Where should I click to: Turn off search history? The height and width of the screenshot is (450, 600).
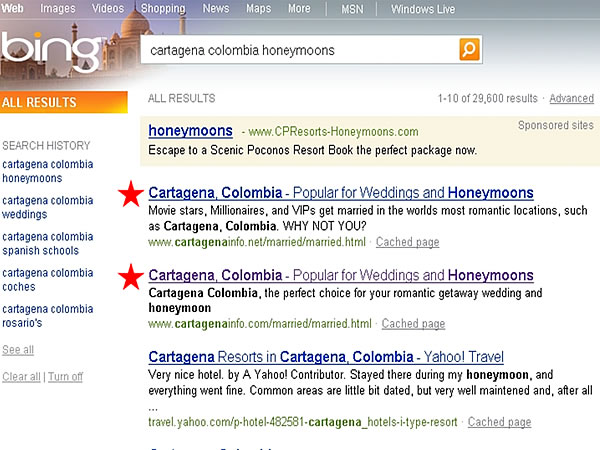[x=66, y=377]
